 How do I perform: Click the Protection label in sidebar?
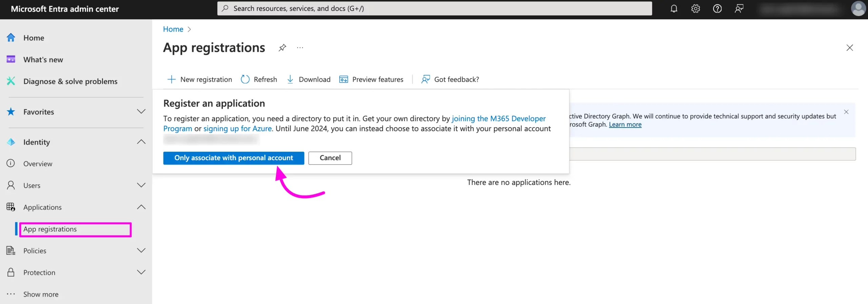click(x=39, y=272)
